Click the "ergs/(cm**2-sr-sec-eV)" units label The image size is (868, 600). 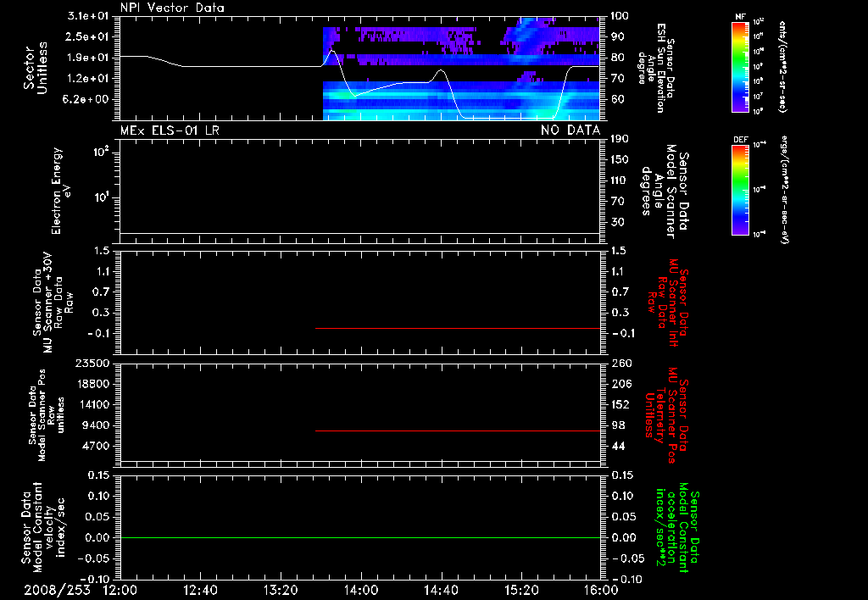pos(784,190)
